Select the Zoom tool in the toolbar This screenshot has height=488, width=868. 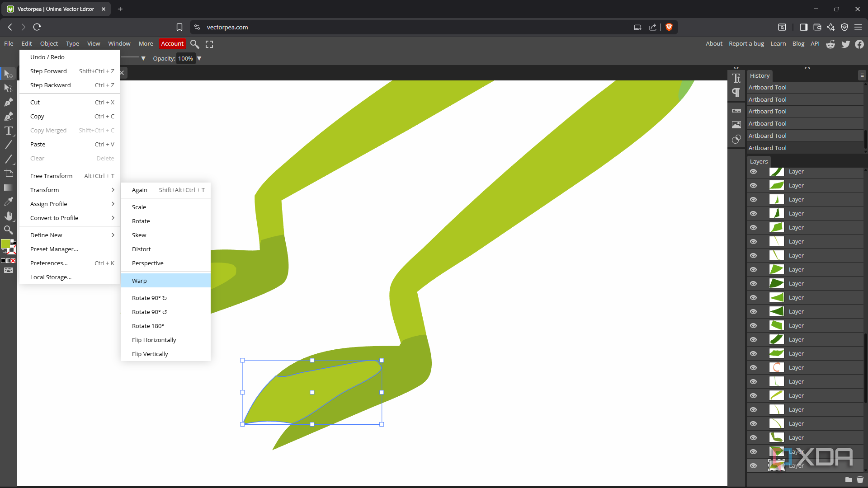point(8,230)
